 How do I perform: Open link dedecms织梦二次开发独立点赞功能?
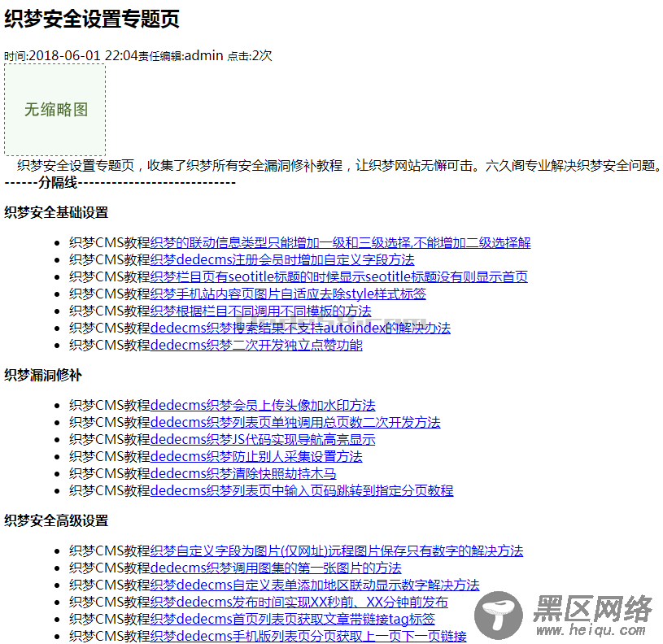tap(257, 346)
